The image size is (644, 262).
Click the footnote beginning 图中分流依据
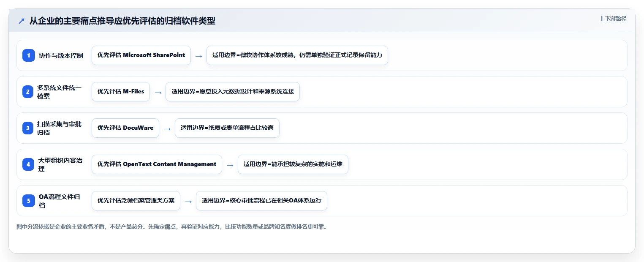(171, 227)
